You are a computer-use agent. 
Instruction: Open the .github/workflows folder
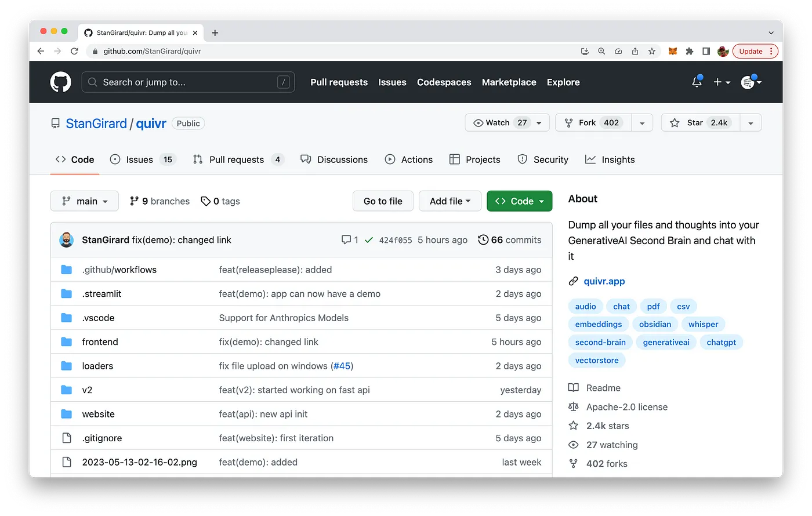point(119,270)
